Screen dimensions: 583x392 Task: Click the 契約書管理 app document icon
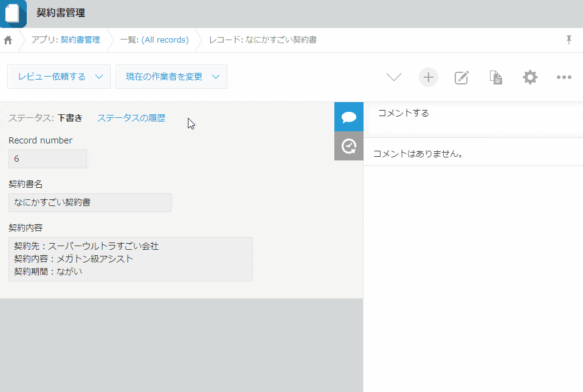[13, 13]
